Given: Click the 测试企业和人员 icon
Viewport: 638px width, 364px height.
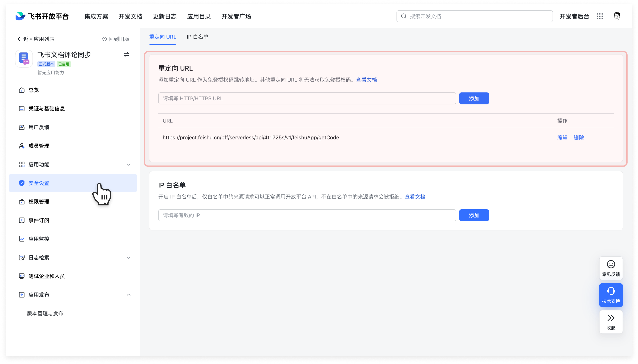Looking at the screenshot, I should (22, 276).
